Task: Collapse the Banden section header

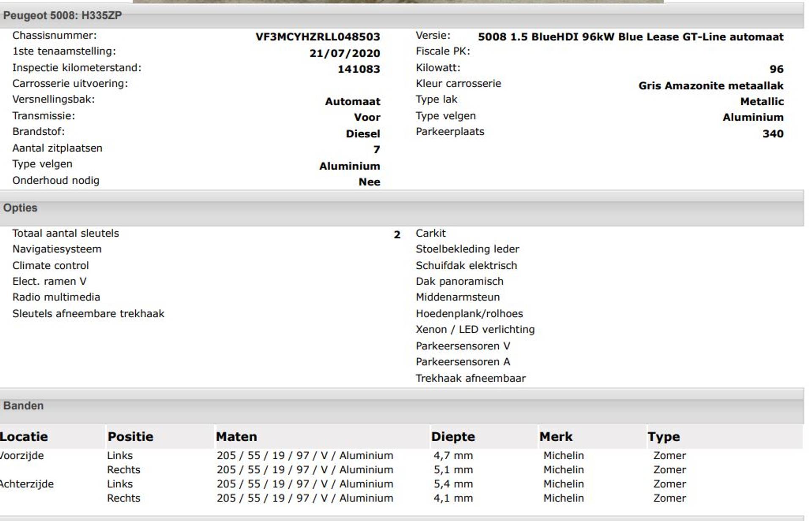Action: coord(23,406)
